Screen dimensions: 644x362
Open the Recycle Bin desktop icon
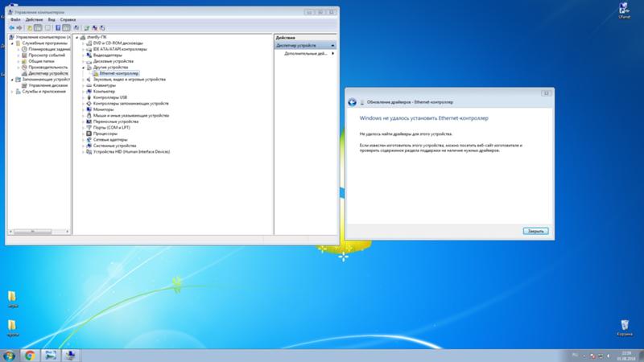[x=625, y=327]
